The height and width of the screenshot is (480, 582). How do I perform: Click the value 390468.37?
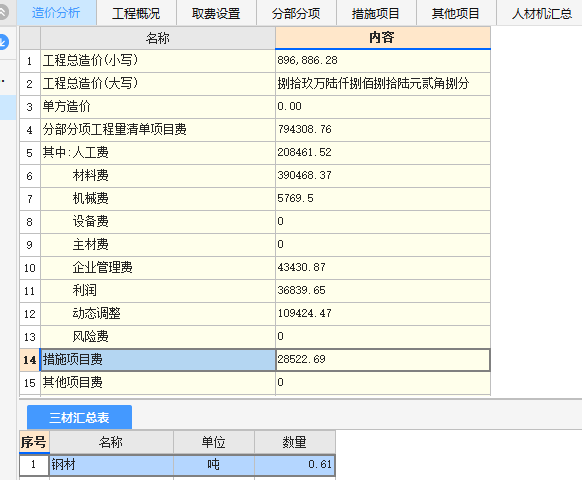pos(383,176)
